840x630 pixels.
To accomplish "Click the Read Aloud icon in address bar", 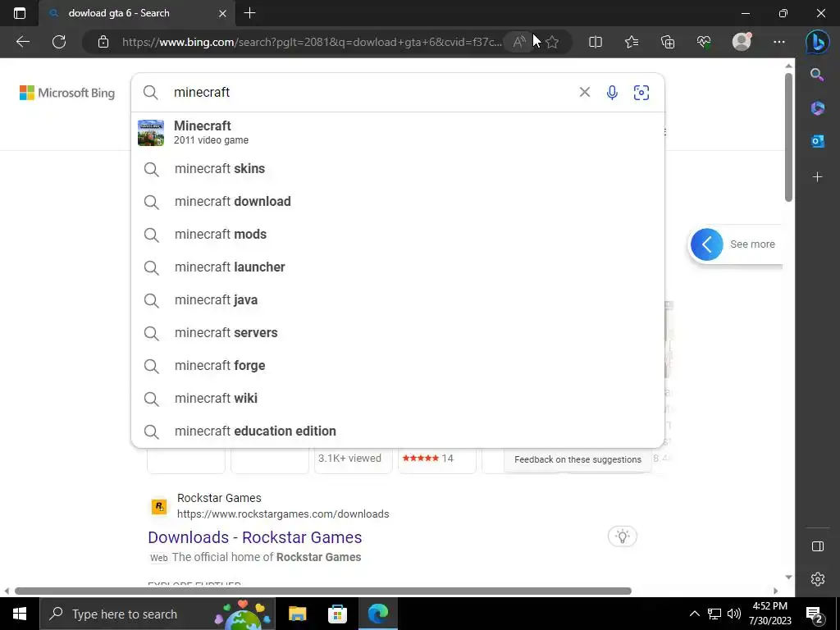I will pyautogui.click(x=519, y=42).
